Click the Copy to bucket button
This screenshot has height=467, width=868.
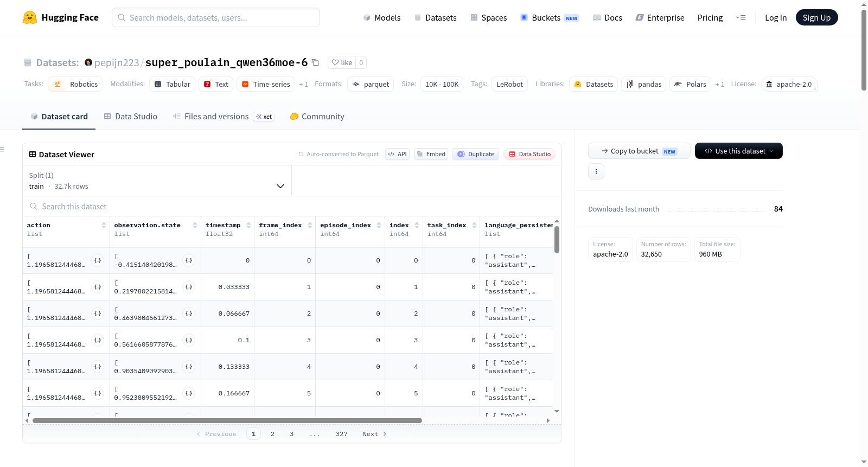tap(639, 151)
